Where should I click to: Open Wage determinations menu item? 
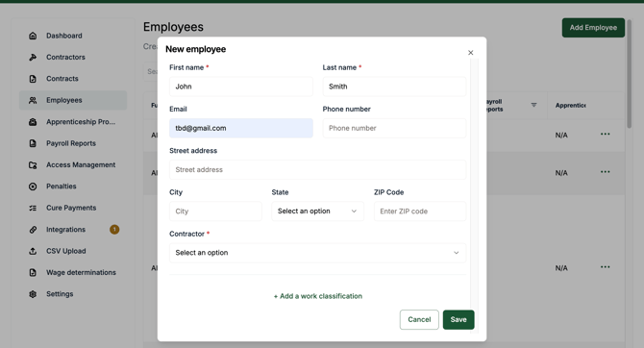point(73,272)
